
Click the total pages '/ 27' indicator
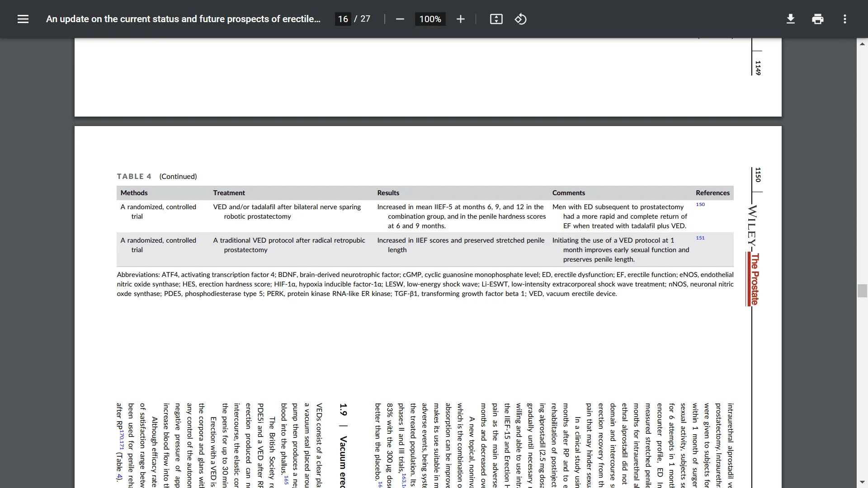tap(362, 19)
